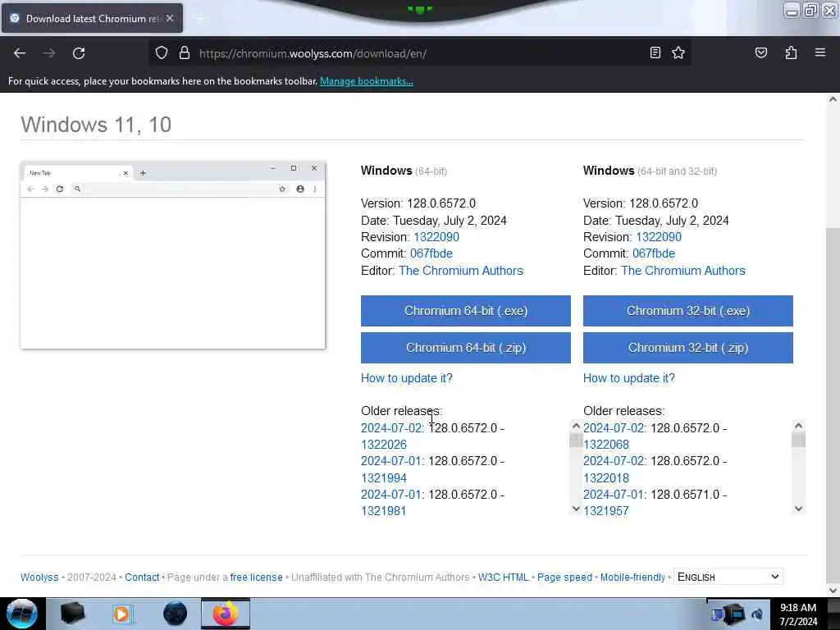Click down arrow of 64-bit older releases list
The image size is (840, 630).
(576, 509)
